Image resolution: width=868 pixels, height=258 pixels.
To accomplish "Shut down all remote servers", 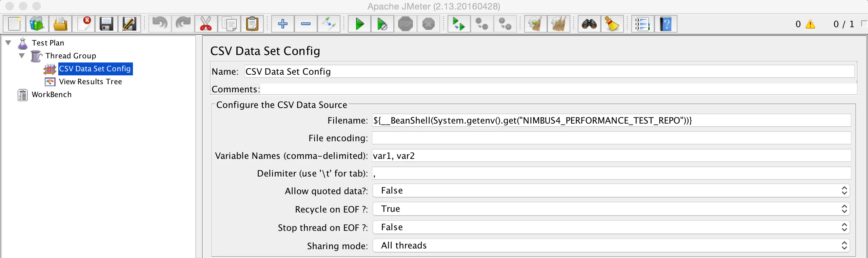I will 505,24.
